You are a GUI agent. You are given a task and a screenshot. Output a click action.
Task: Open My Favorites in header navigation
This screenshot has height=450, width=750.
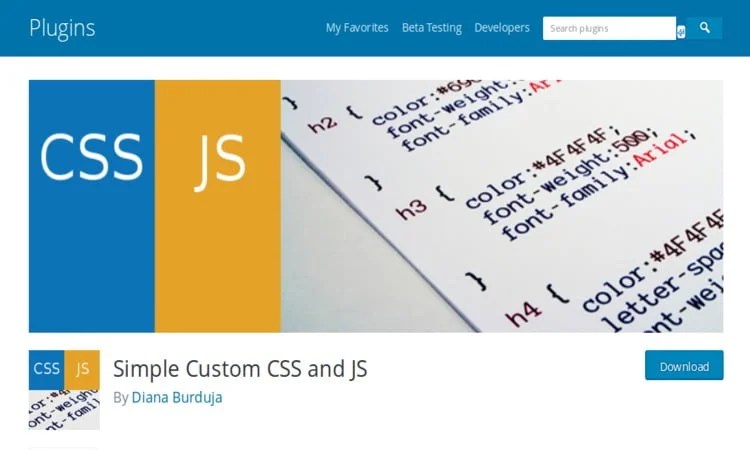coord(357,28)
